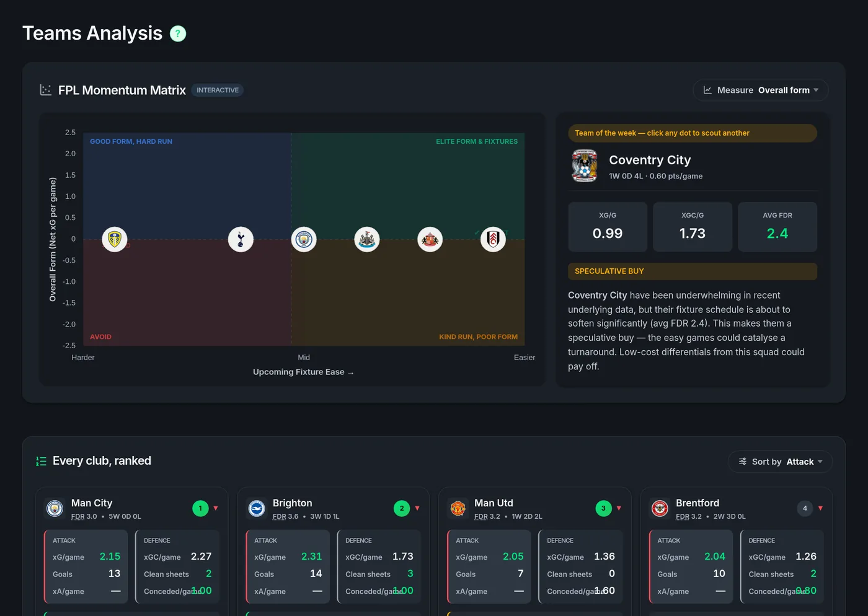Click Brentford FDR 3.2 label
This screenshot has width=868, height=616.
point(689,517)
